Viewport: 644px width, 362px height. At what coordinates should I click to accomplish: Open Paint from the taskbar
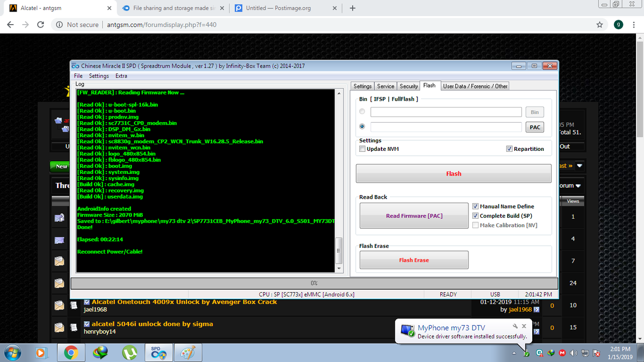click(x=189, y=352)
